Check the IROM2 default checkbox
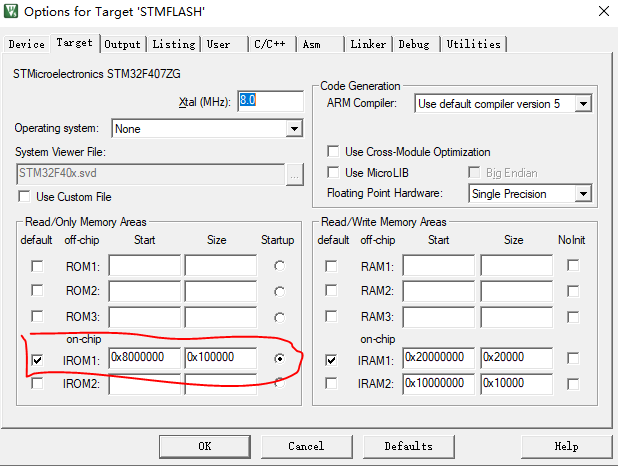Viewport: 618px width, 466px height. [37, 383]
